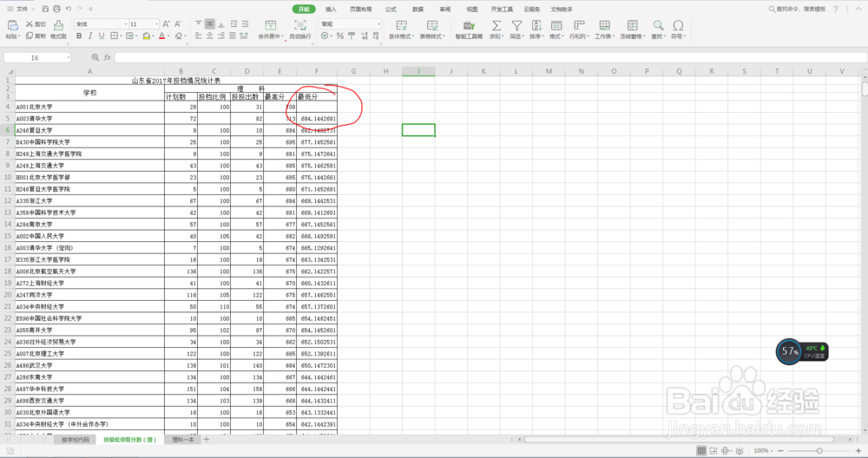Click the Cut (剪切) scissors icon
The width and height of the screenshot is (868, 458).
click(29, 24)
